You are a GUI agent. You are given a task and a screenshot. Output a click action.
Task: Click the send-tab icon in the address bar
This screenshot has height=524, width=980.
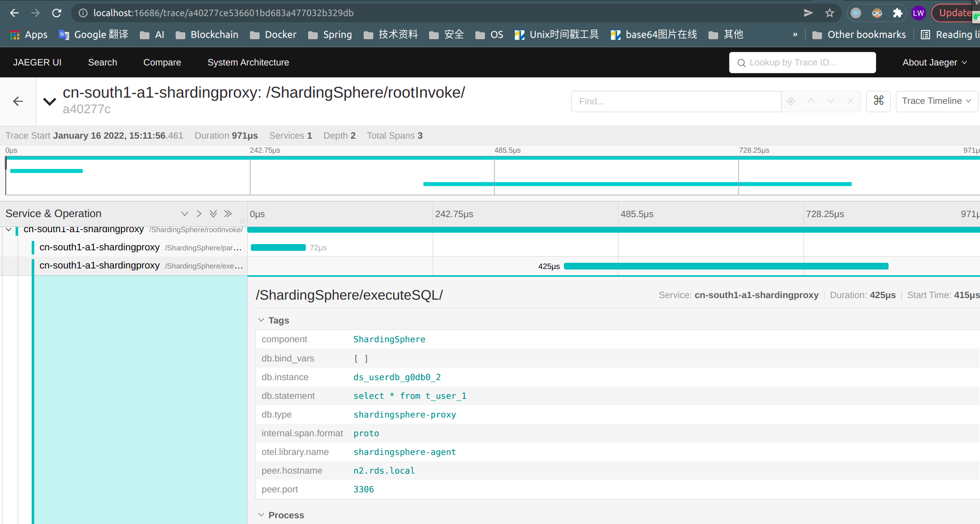coord(808,13)
